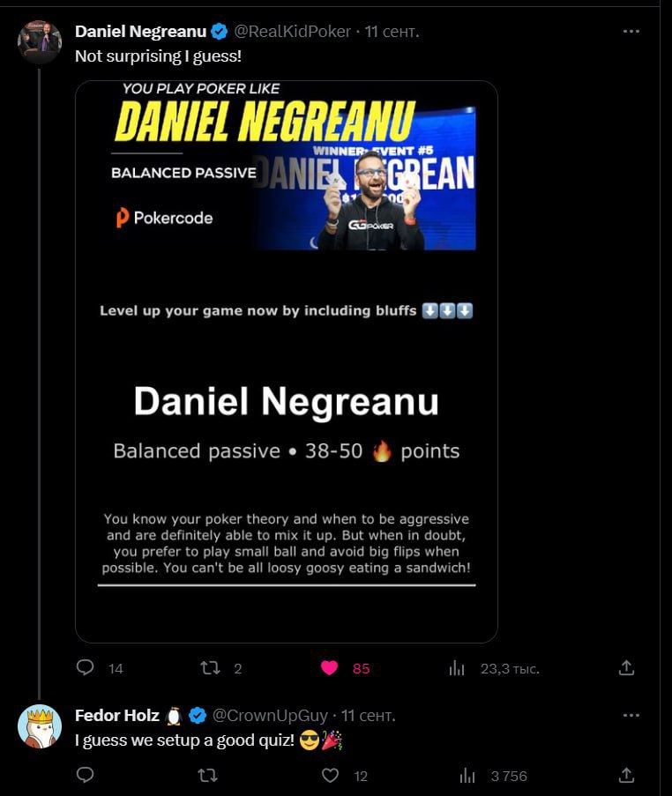Open Daniel Negreanu's profile avatar
This screenshot has height=796, width=672.
point(40,41)
